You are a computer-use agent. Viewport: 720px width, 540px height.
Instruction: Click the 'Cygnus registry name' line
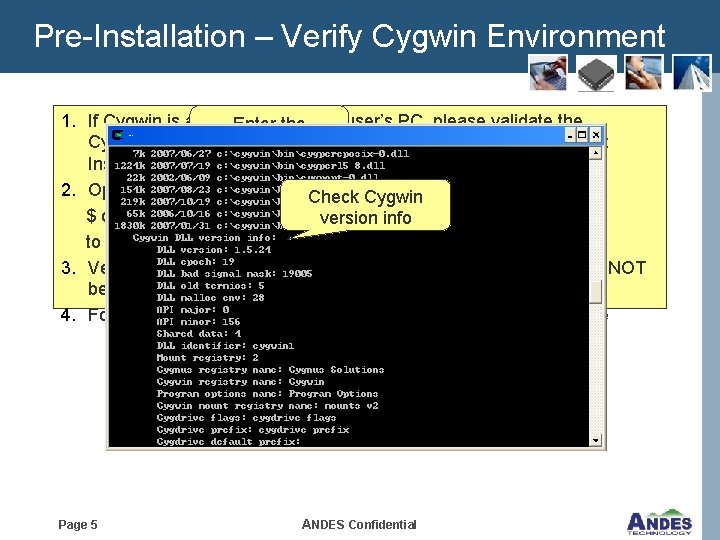click(270, 370)
